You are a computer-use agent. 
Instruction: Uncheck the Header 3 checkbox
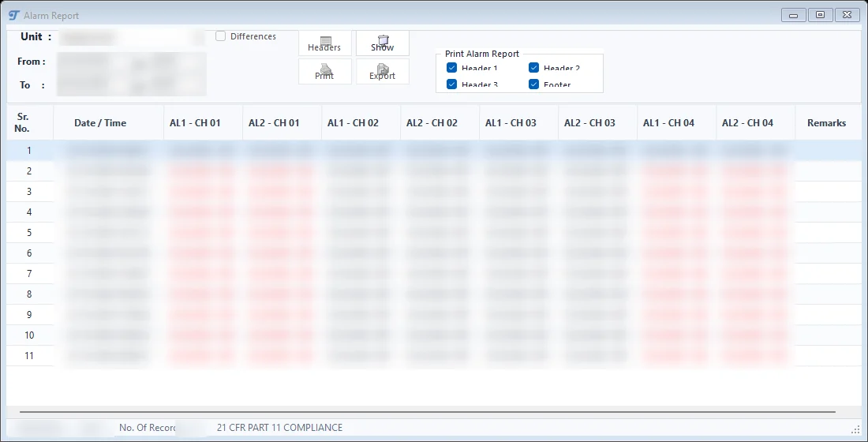451,84
